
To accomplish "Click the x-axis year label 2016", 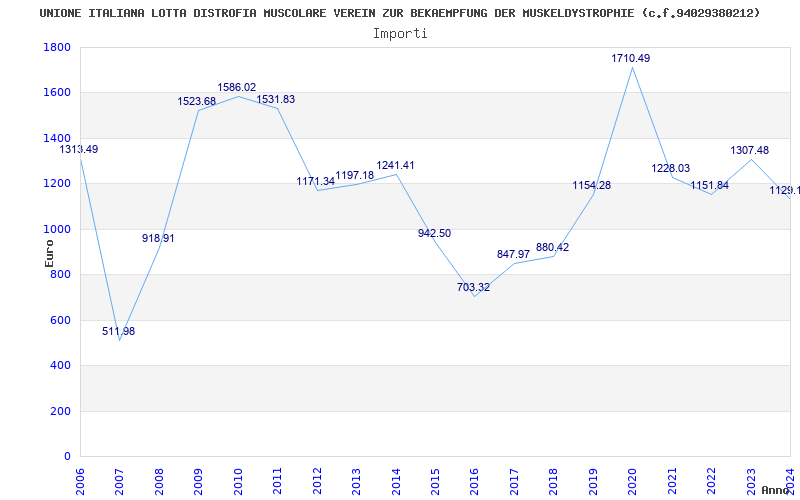I will (475, 481).
